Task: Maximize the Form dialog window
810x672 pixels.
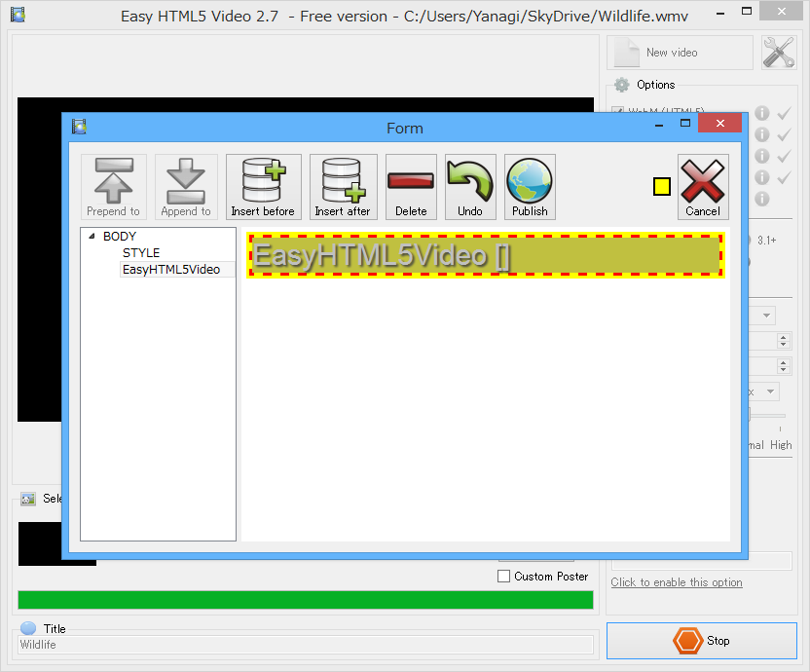Action: (685, 123)
